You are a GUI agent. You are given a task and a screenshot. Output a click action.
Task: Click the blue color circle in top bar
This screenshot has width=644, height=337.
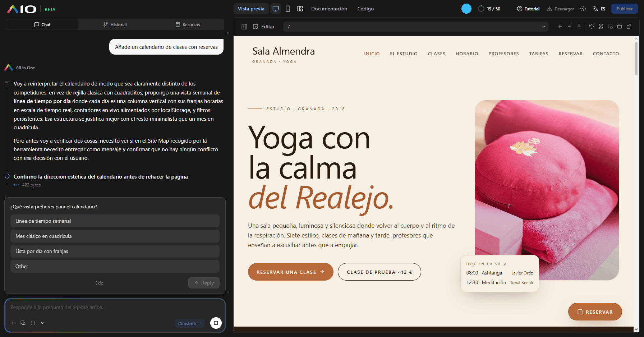click(466, 9)
